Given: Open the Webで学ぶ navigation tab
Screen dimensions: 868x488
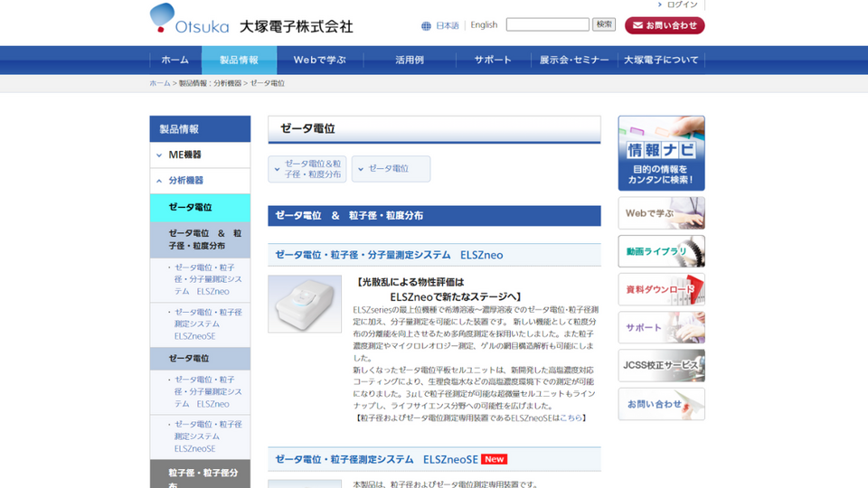Looking at the screenshot, I should pos(320,60).
